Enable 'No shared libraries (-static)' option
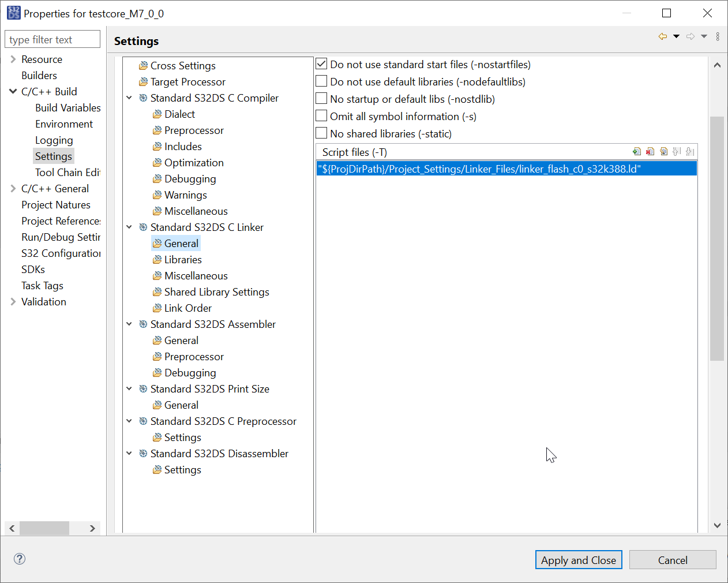This screenshot has height=583, width=728. pyautogui.click(x=321, y=133)
